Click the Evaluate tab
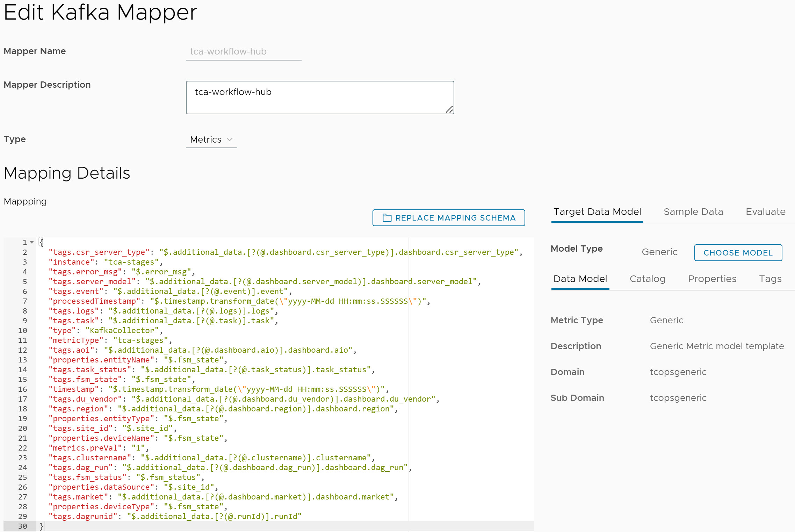Viewport: 795px width, 532px height. pyautogui.click(x=765, y=212)
